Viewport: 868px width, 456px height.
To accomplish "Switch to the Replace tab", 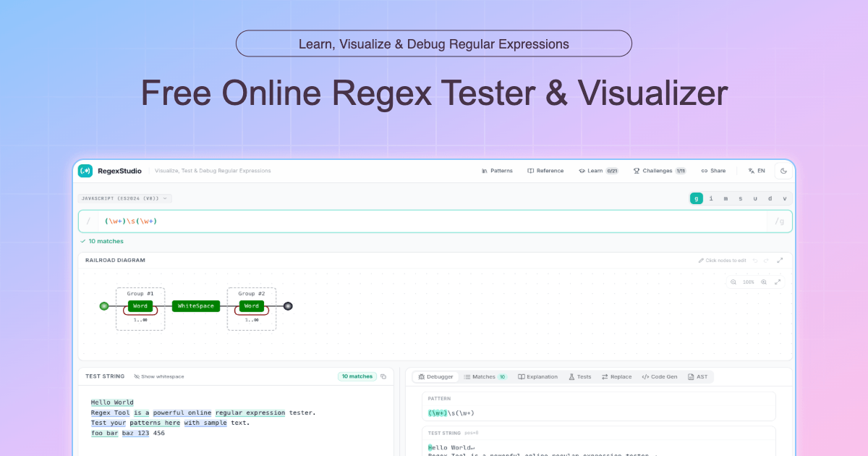I will [617, 376].
